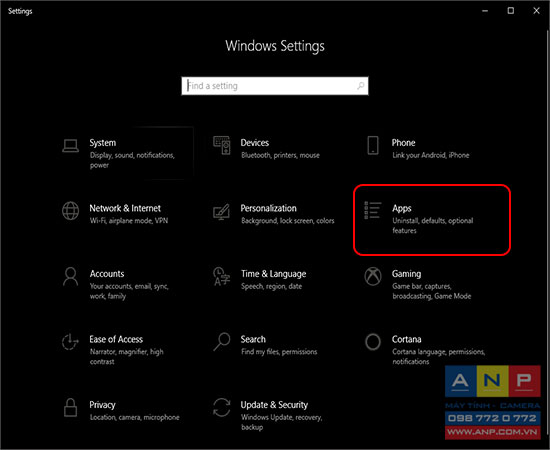
Task: Click the magnifier in the search box
Action: [360, 86]
